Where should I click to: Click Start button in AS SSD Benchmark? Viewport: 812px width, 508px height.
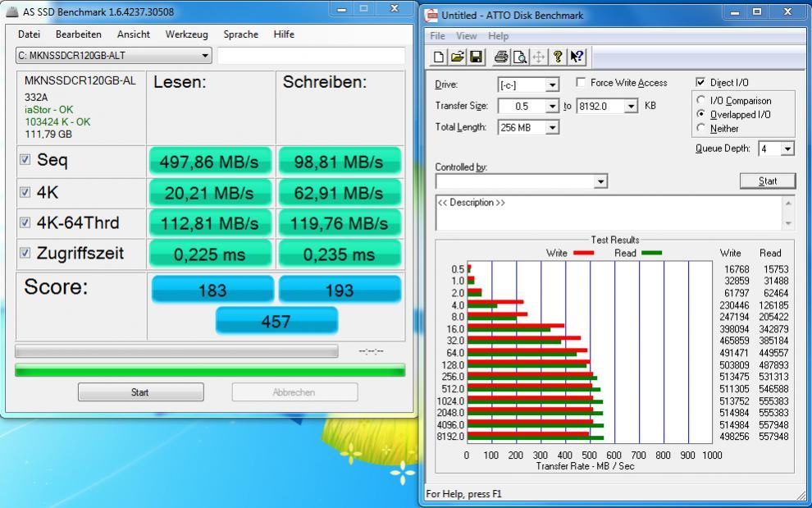(140, 392)
